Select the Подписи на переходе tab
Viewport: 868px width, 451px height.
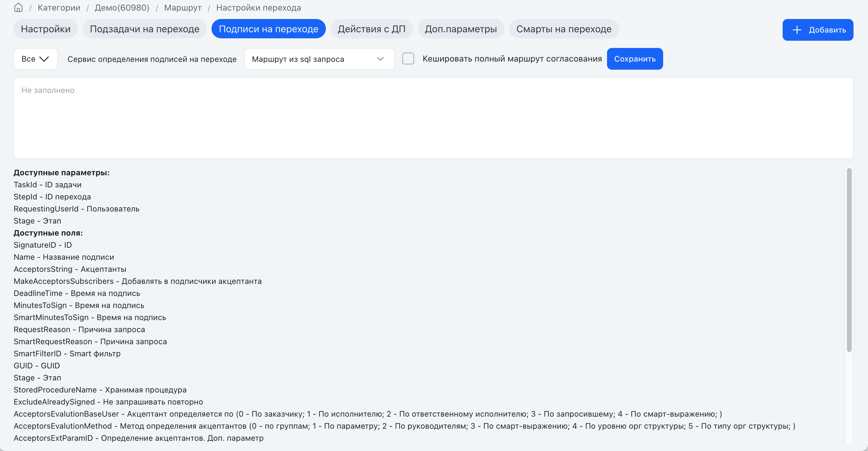pyautogui.click(x=269, y=29)
